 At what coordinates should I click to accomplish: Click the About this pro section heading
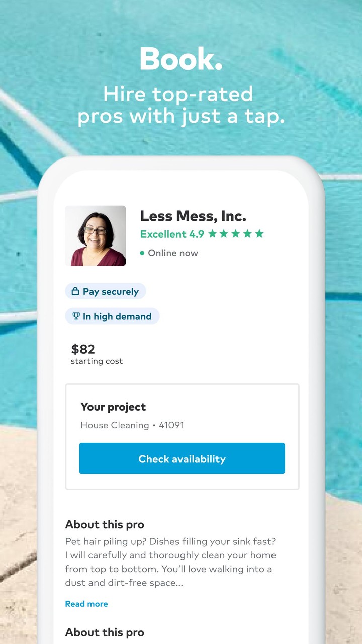(104, 524)
